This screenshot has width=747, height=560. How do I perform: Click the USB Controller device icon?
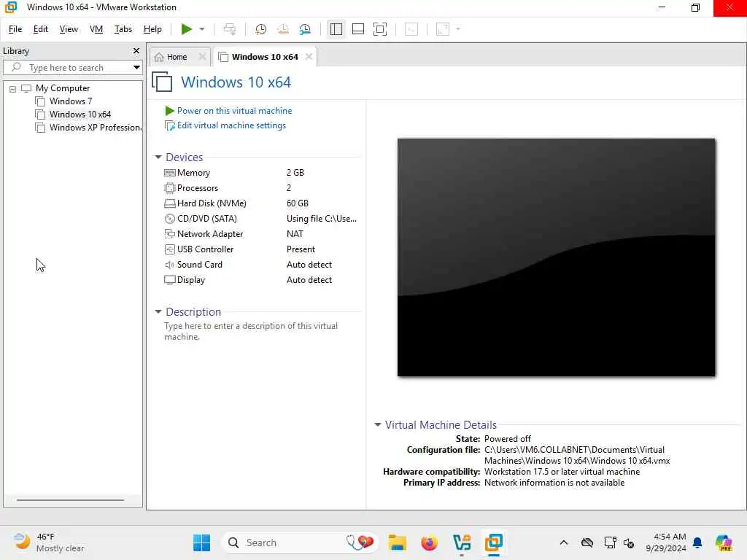(x=169, y=249)
